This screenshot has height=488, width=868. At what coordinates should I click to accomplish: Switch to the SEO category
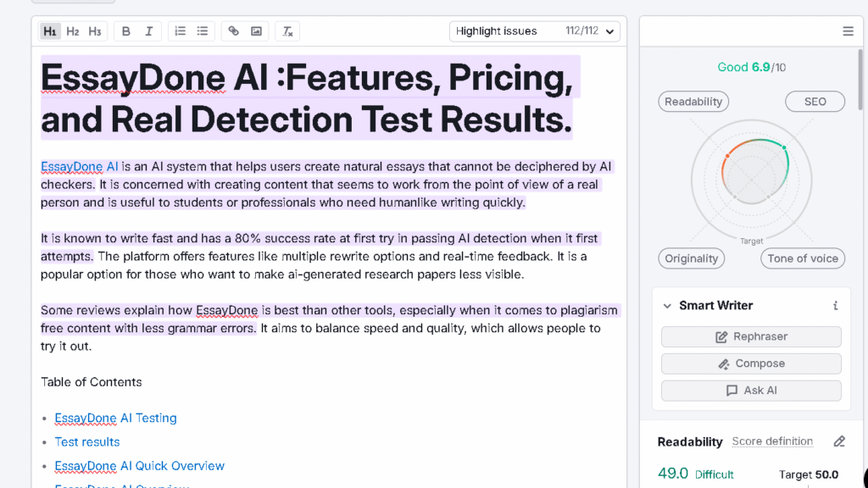point(815,101)
